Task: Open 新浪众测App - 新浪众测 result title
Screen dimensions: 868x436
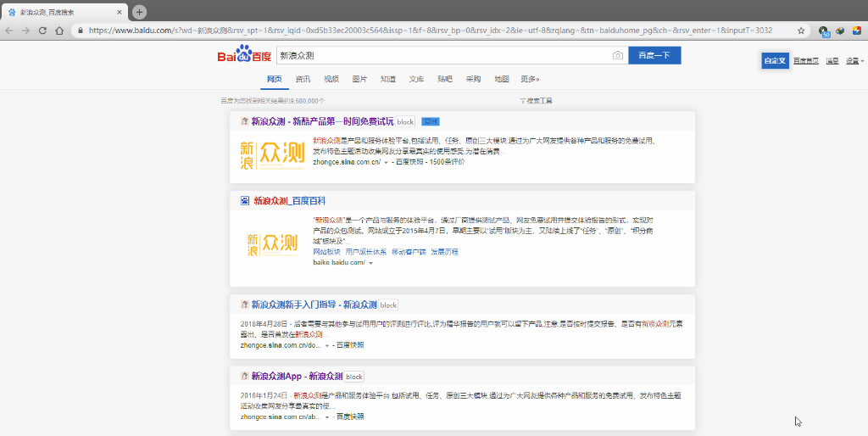Action: (x=297, y=376)
